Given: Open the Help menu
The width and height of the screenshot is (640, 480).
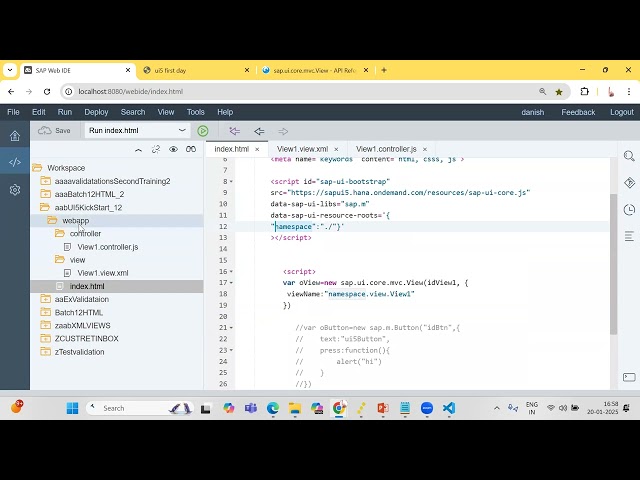Looking at the screenshot, I should point(225,112).
